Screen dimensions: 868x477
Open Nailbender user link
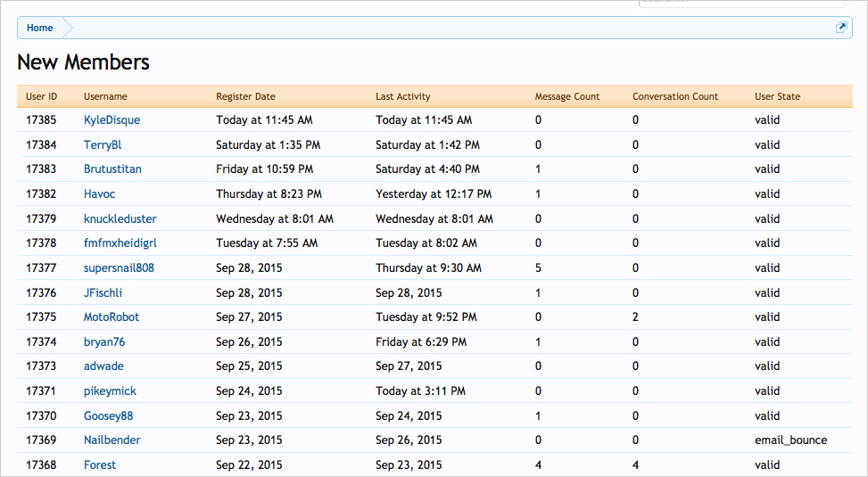112,440
